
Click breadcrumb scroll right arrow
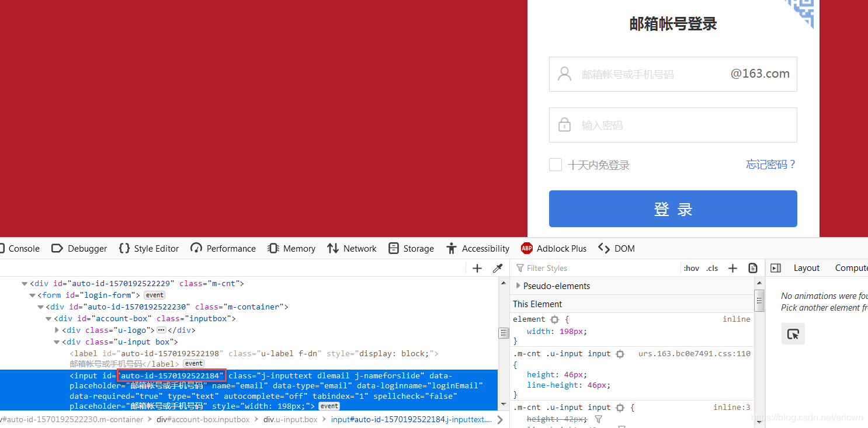coord(500,419)
